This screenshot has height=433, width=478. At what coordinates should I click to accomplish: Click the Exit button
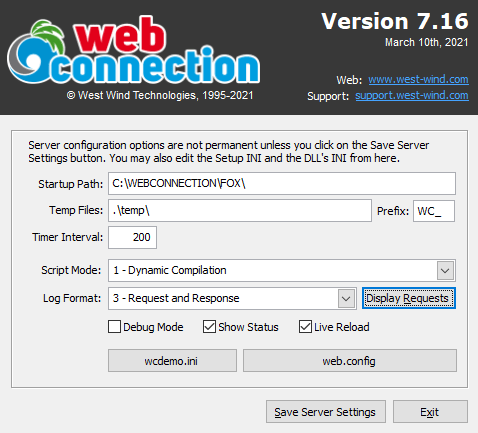pyautogui.click(x=430, y=412)
